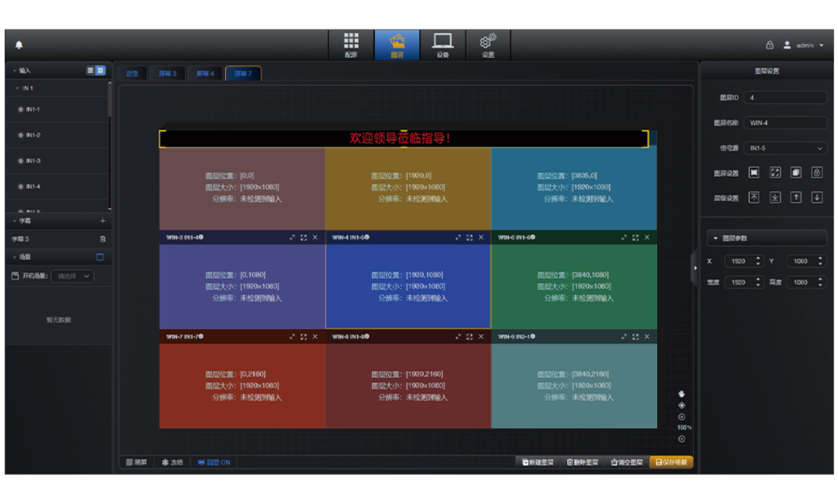Viewport: 838px width, 504px height.
Task: Switch to the 屏幕 3 tab
Action: coord(167,74)
